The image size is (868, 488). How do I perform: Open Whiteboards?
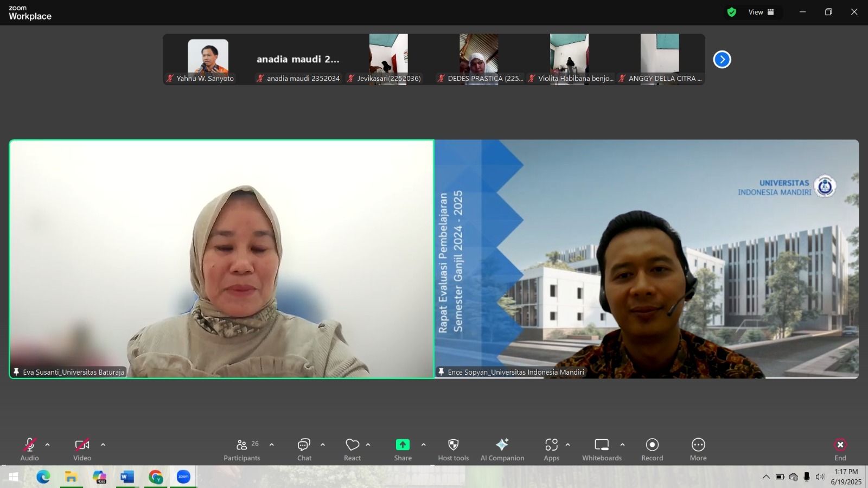point(602,450)
